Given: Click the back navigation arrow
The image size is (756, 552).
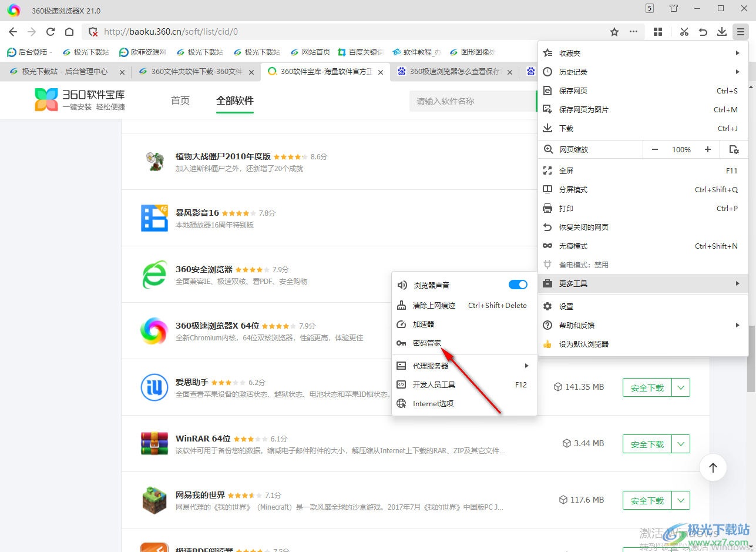Looking at the screenshot, I should coord(13,32).
